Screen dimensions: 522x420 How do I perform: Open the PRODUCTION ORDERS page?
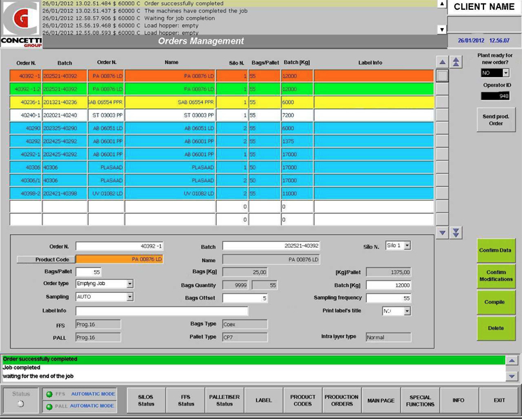(x=341, y=400)
